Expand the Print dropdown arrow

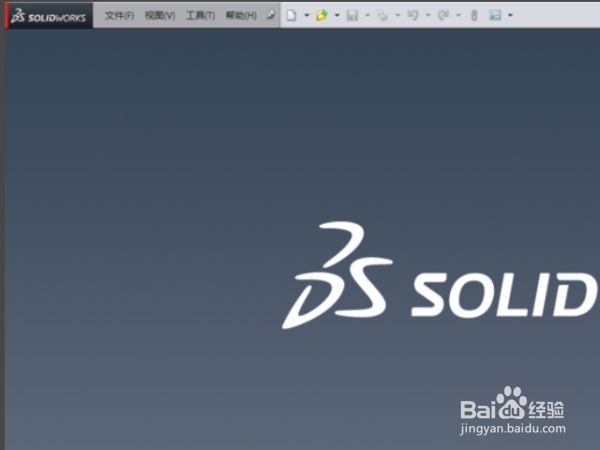[x=398, y=15]
